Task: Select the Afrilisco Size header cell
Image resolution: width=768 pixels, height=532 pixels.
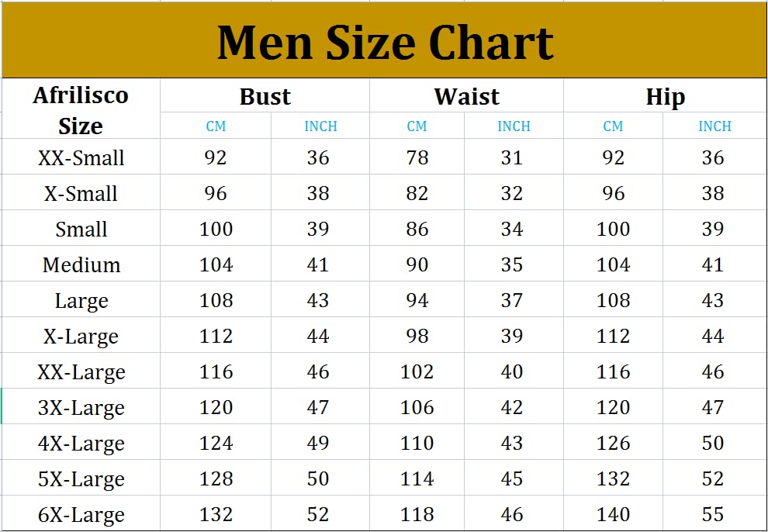Action: pos(81,110)
